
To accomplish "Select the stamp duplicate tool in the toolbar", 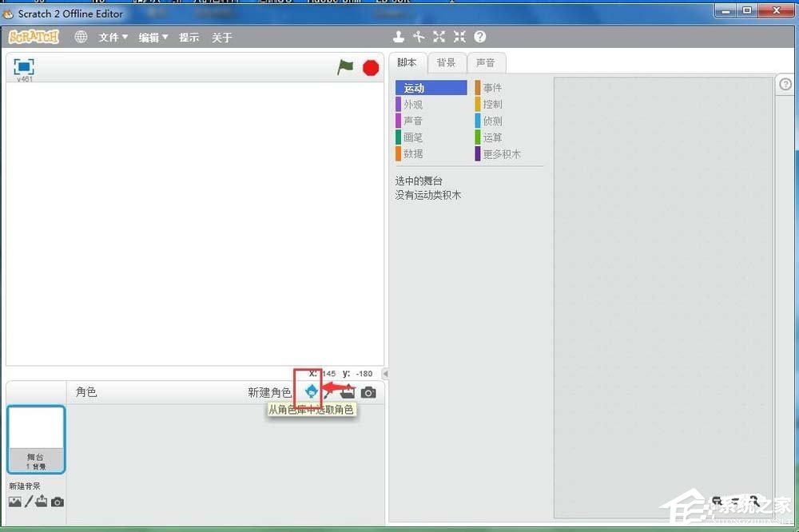I will (x=398, y=37).
